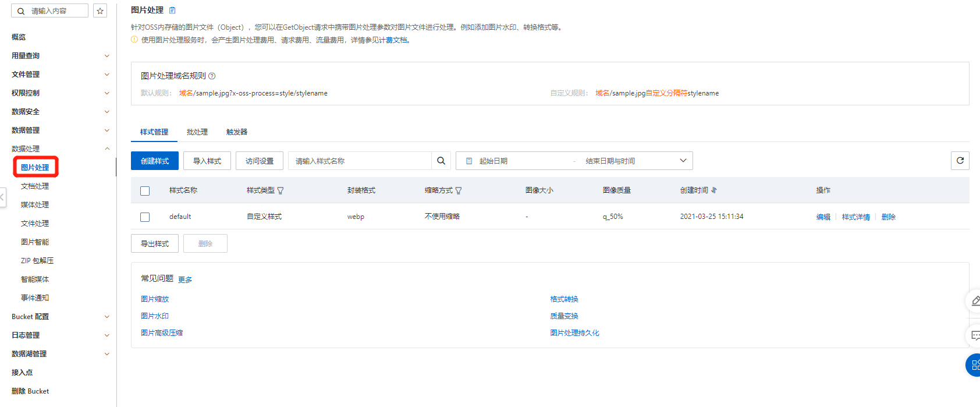The width and height of the screenshot is (980, 407).
Task: Open the 样式类型 filter funnel icon
Action: pos(280,190)
